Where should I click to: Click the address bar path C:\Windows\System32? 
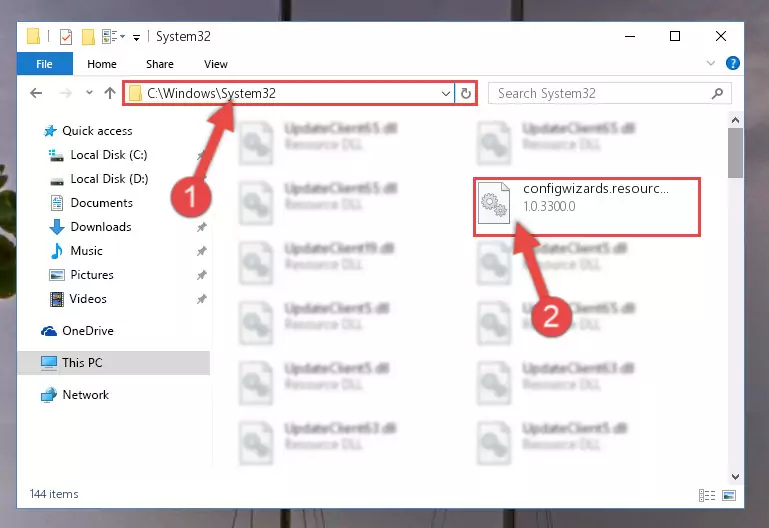tap(211, 93)
